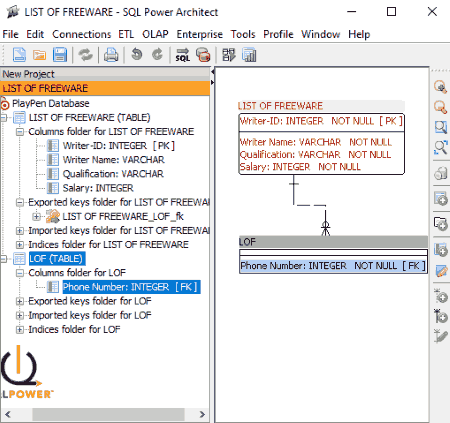Redo the action with the redo arrow
Screen dimensions: 450x423
tap(157, 54)
